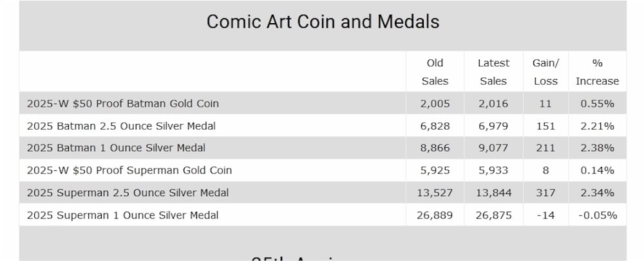Image resolution: width=644 pixels, height=261 pixels.
Task: Select the Old Sales column header
Action: click(435, 72)
